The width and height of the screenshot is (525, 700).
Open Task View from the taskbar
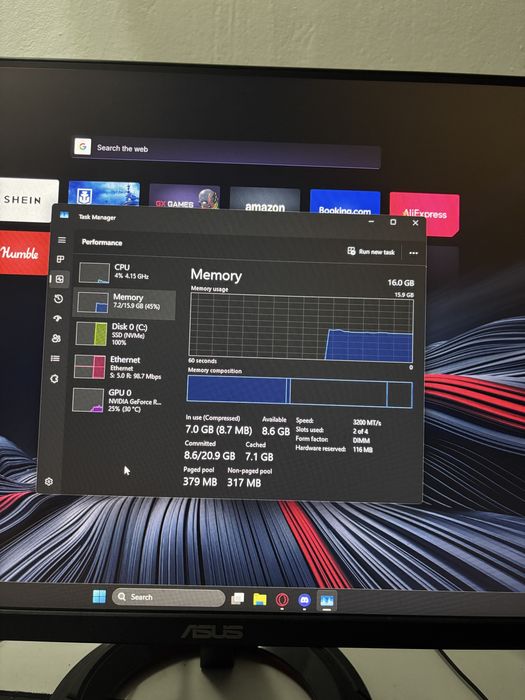[x=238, y=599]
